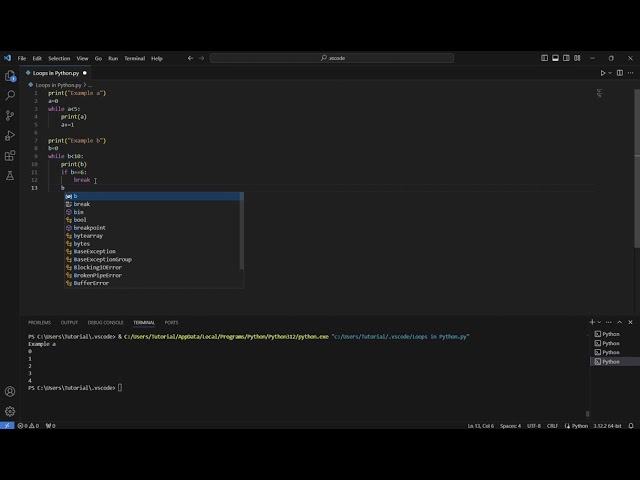This screenshot has height=480, width=640.
Task: Switch to the DEBUG CONSOLE tab
Action: pyautogui.click(x=105, y=322)
